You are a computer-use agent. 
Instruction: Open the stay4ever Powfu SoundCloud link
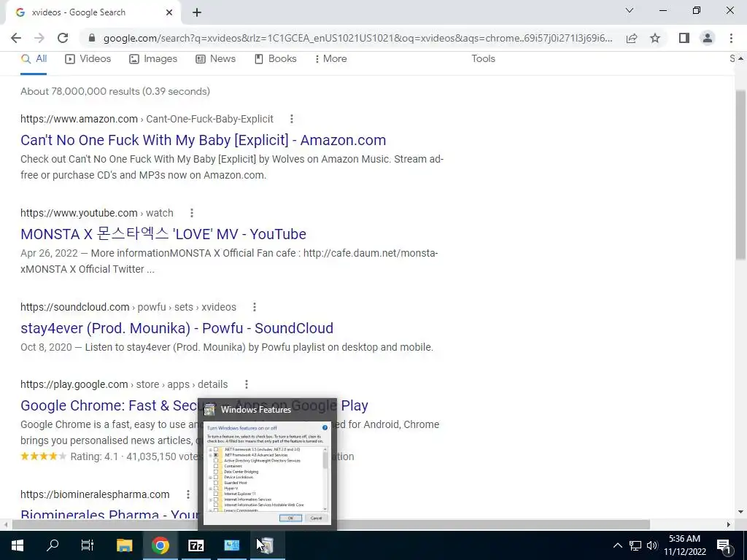(177, 328)
